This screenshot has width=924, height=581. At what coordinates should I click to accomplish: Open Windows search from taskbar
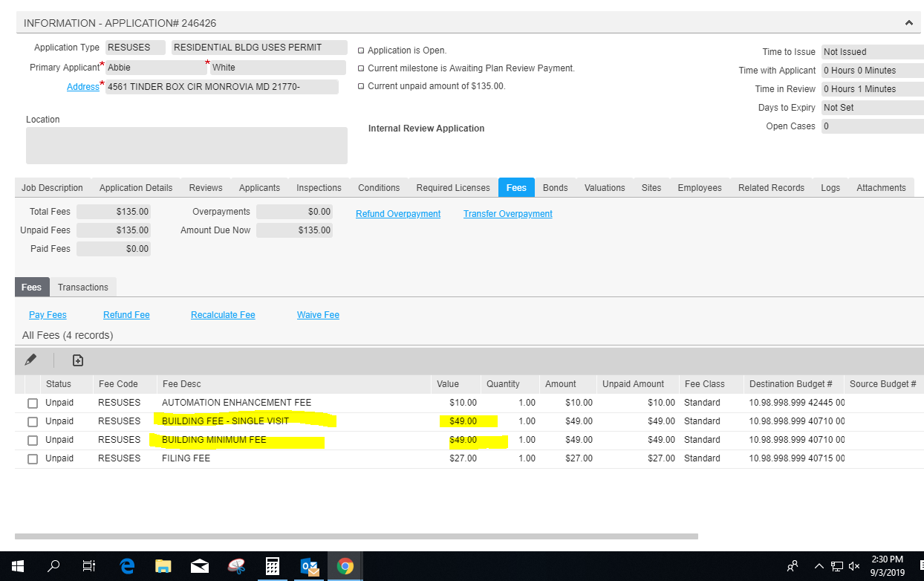pos(53,566)
